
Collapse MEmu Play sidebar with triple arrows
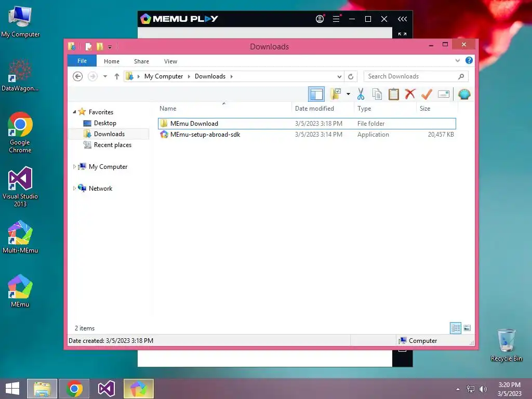403,19
